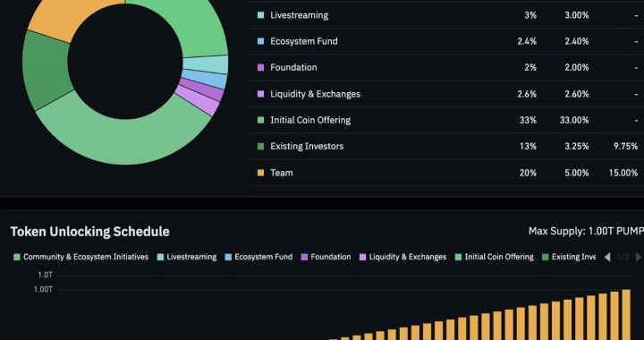Click the Livestreaming teal donut slice
Image resolution: width=644 pixels, height=340 pixels.
tap(206, 65)
